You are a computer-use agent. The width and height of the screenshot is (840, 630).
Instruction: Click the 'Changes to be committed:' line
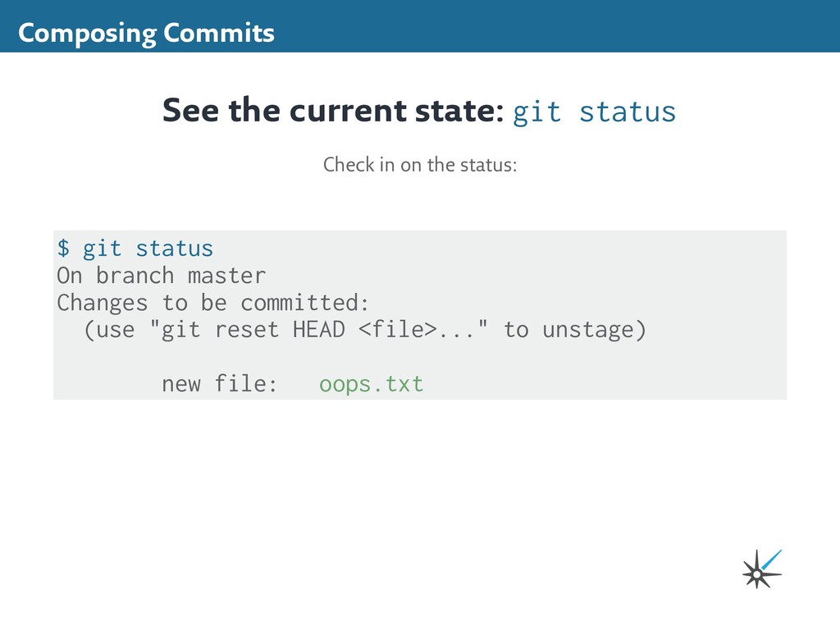[213, 303]
